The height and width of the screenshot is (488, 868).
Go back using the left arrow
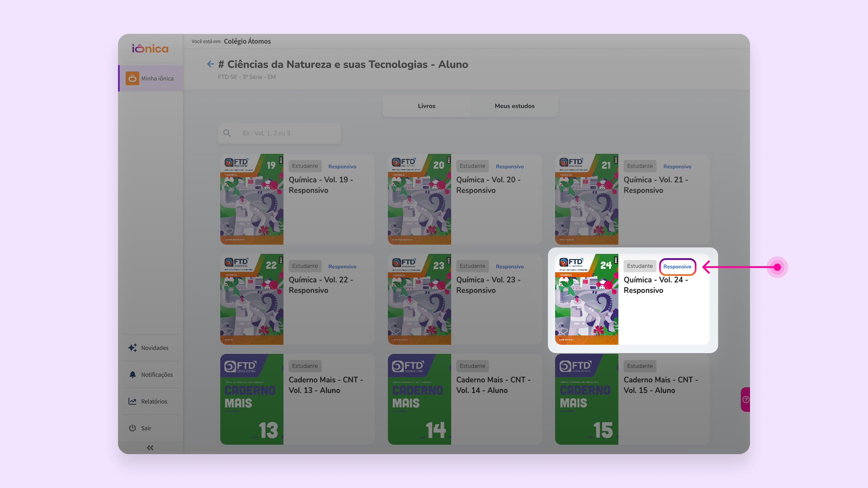211,64
